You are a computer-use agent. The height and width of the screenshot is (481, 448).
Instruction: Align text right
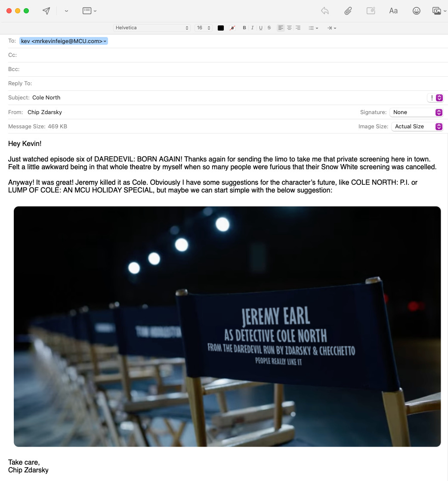point(298,28)
